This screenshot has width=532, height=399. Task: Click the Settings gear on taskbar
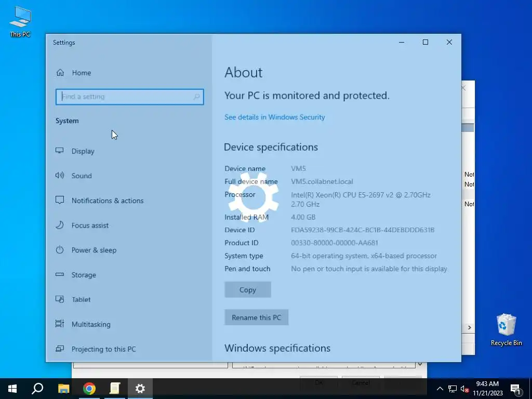(x=140, y=389)
